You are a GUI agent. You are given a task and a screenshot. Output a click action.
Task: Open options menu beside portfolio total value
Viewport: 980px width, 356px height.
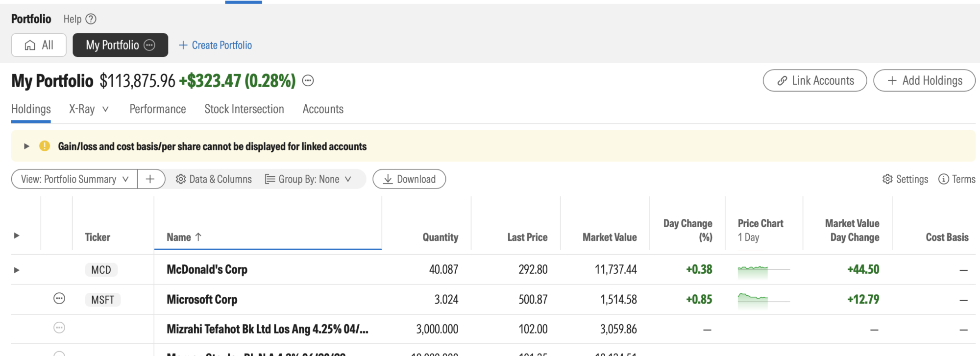tap(308, 81)
